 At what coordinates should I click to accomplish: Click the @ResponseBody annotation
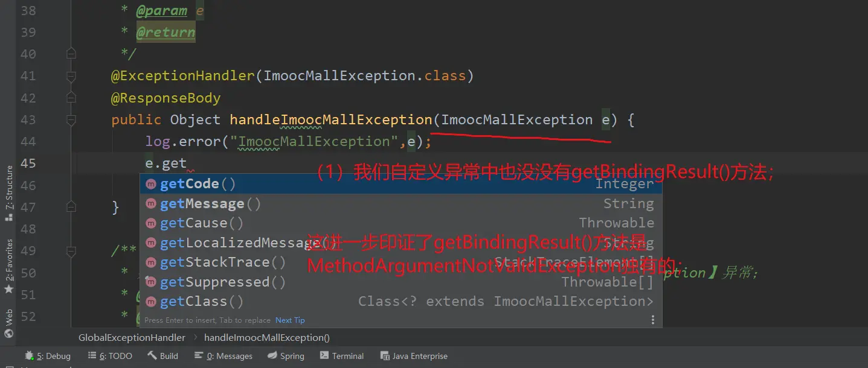click(x=166, y=98)
